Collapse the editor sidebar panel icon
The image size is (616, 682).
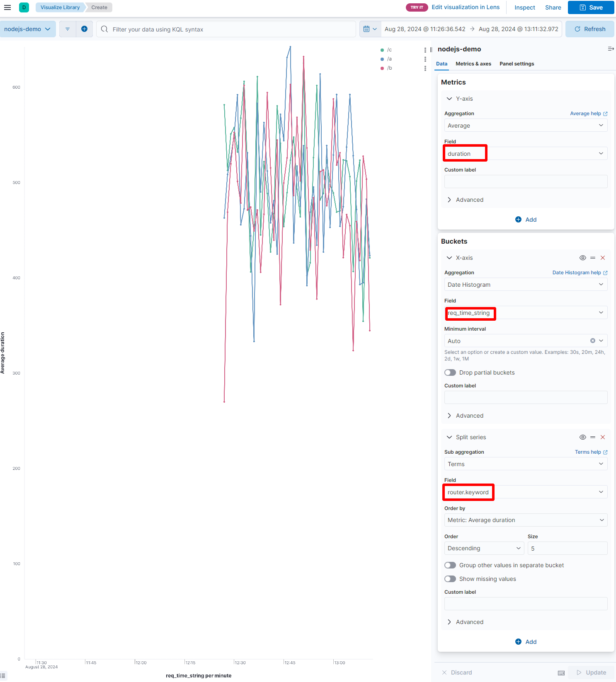tap(611, 49)
